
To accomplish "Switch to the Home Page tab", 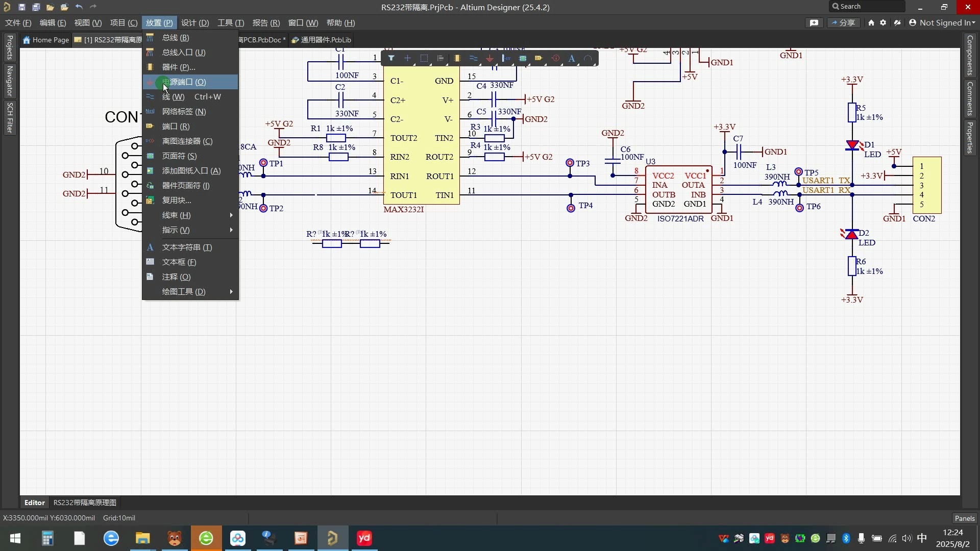I will tap(46, 40).
